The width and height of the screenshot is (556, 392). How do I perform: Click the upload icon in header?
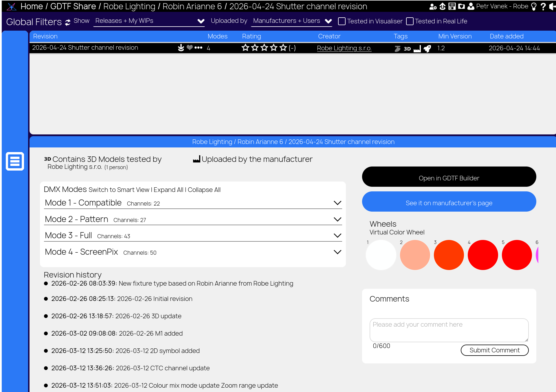tap(443, 6)
